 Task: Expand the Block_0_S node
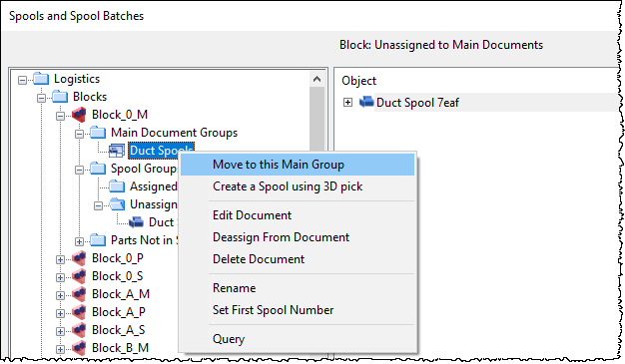60,277
